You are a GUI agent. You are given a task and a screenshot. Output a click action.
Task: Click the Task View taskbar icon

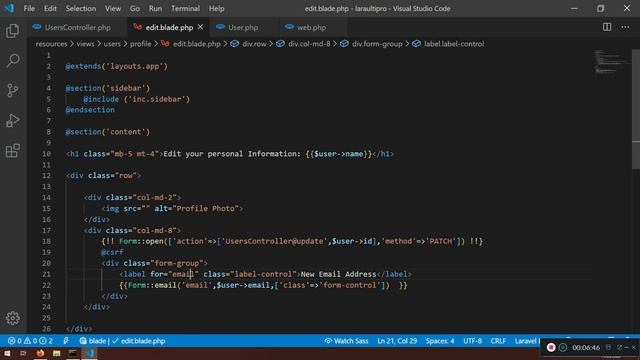[23, 353]
